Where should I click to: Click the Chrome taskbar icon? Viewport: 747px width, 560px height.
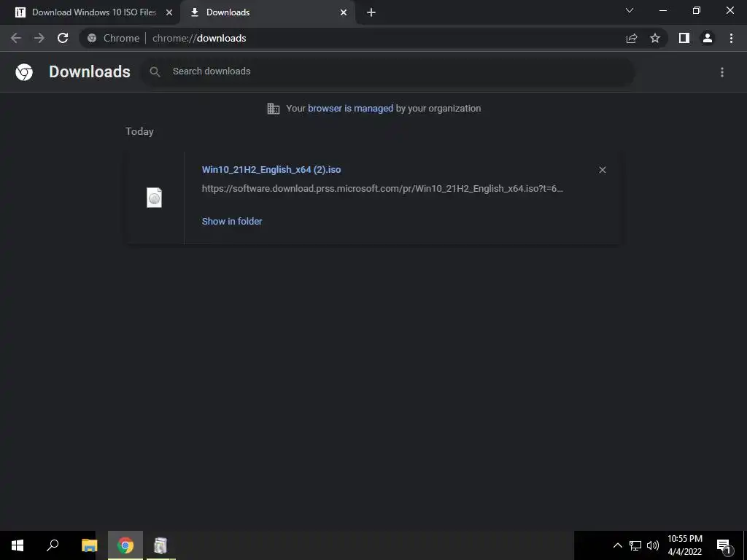tap(125, 545)
